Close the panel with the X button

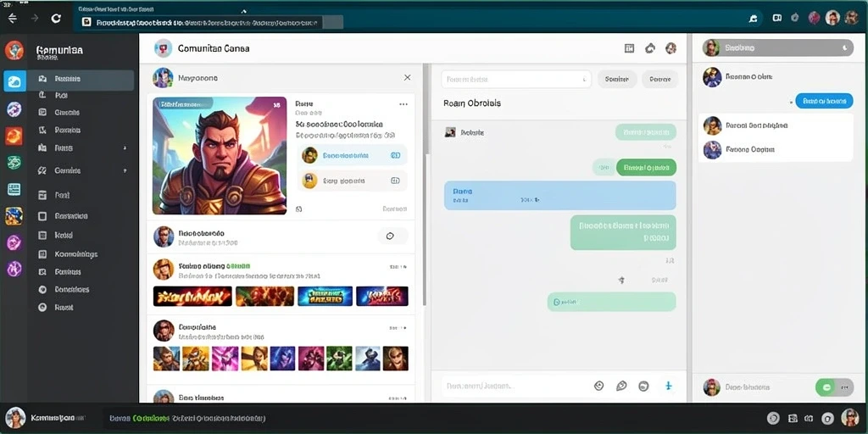408,77
